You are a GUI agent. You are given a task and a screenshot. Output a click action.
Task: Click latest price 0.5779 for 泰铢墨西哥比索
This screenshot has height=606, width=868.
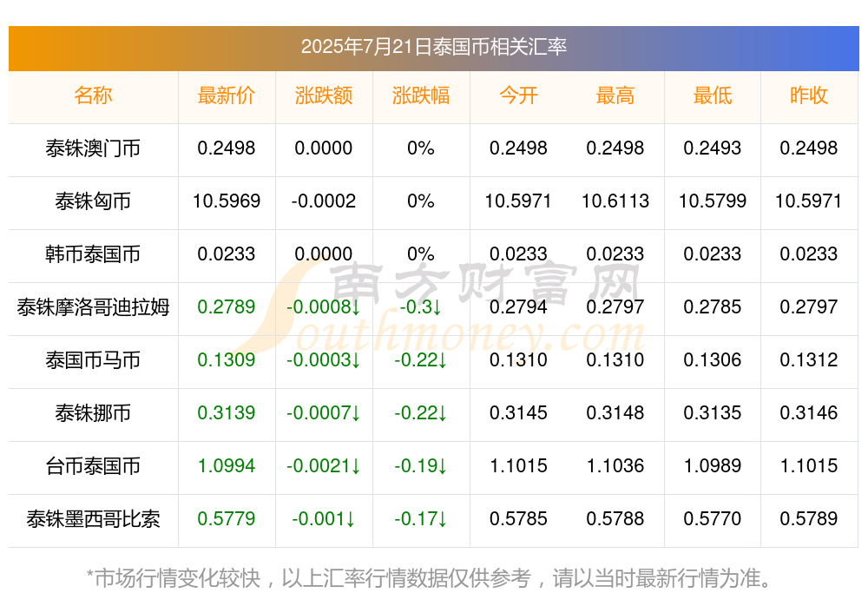pyautogui.click(x=227, y=519)
